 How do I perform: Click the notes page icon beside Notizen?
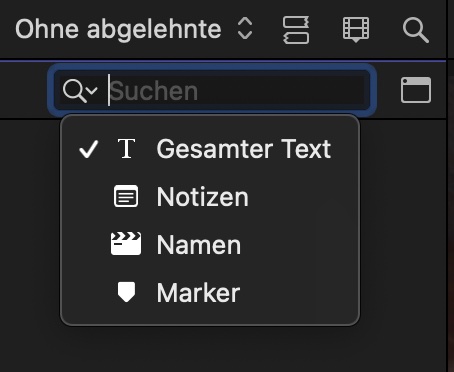tap(126, 196)
